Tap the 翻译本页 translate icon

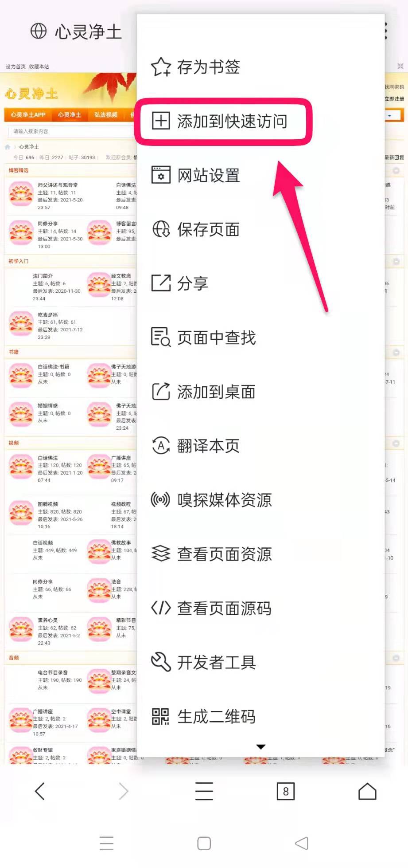(x=161, y=446)
